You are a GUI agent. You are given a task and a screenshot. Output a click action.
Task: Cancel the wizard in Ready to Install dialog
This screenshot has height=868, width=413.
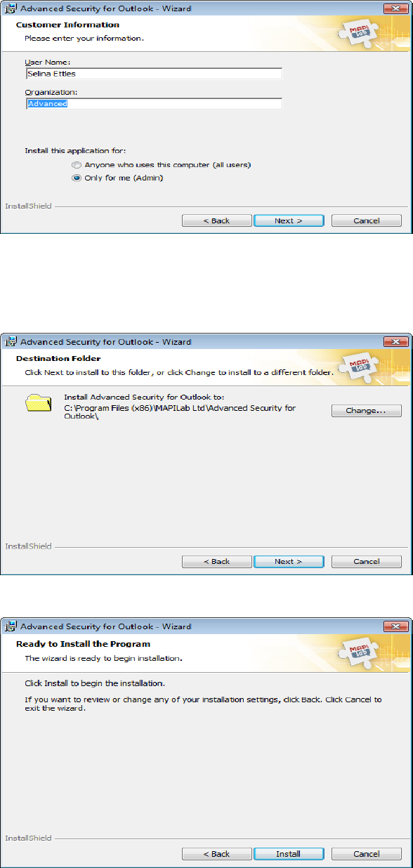[367, 854]
